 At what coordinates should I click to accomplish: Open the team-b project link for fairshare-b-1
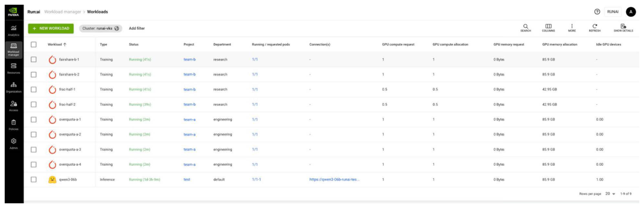pos(190,59)
